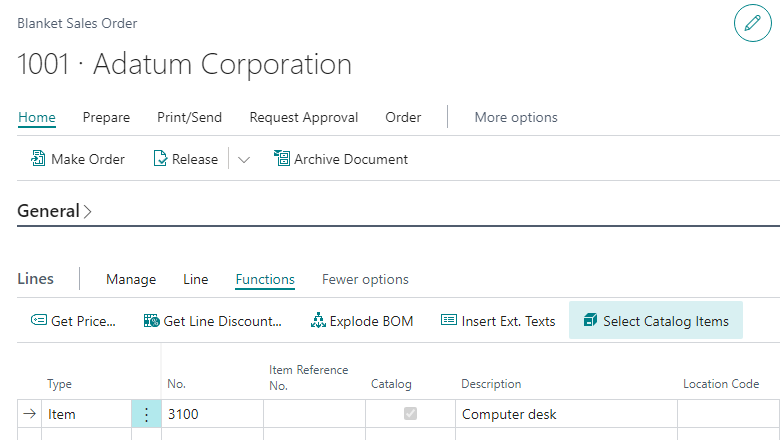Click the Select Catalog Items icon
Image resolution: width=780 pixels, height=440 pixels.
pyautogui.click(x=590, y=320)
